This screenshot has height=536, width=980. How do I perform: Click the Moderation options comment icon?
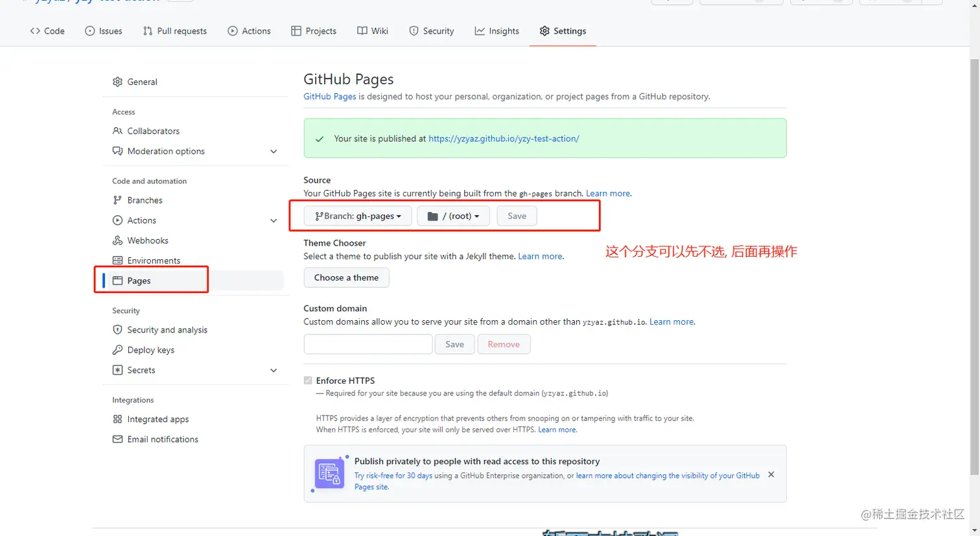[117, 151]
